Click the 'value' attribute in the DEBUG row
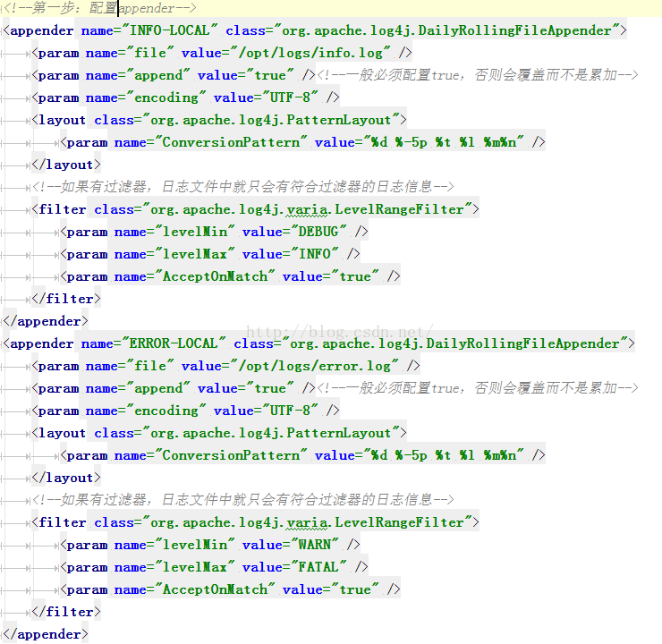 (x=262, y=232)
